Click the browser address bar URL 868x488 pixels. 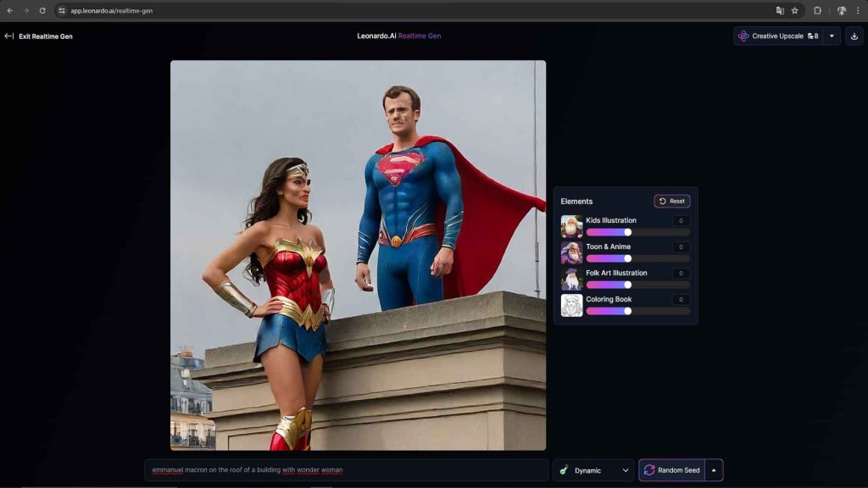111,10
